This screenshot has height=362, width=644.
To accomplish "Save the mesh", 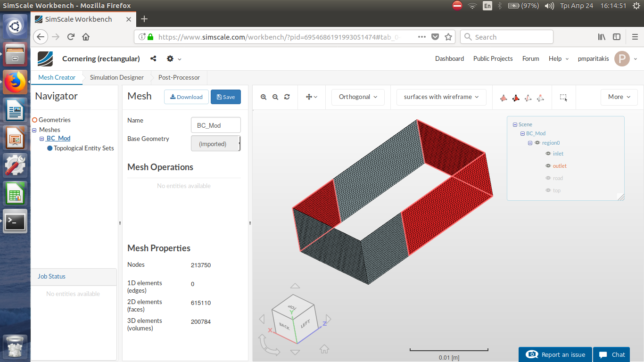I will pyautogui.click(x=226, y=97).
